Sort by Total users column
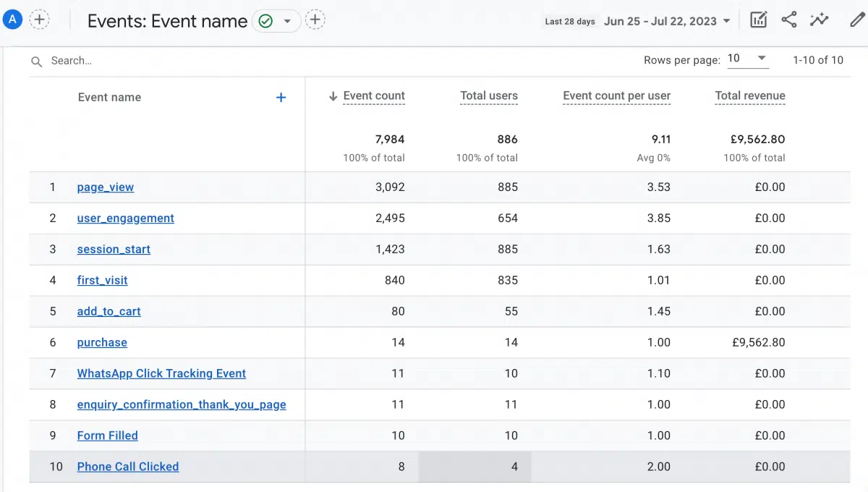Viewport: 868px width, 492px height. tap(489, 96)
